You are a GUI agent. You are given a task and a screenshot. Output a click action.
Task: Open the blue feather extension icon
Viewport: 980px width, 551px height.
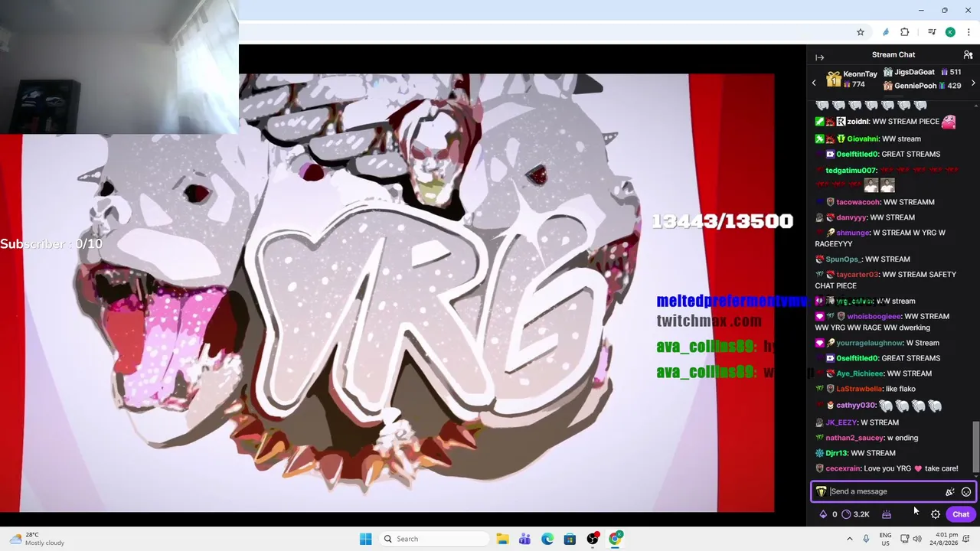[886, 32]
